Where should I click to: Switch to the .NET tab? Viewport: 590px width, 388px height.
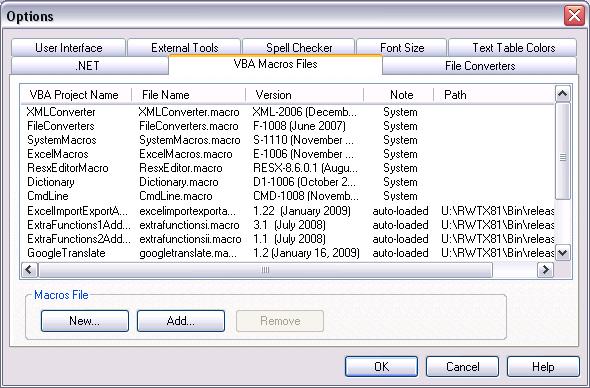[90, 66]
